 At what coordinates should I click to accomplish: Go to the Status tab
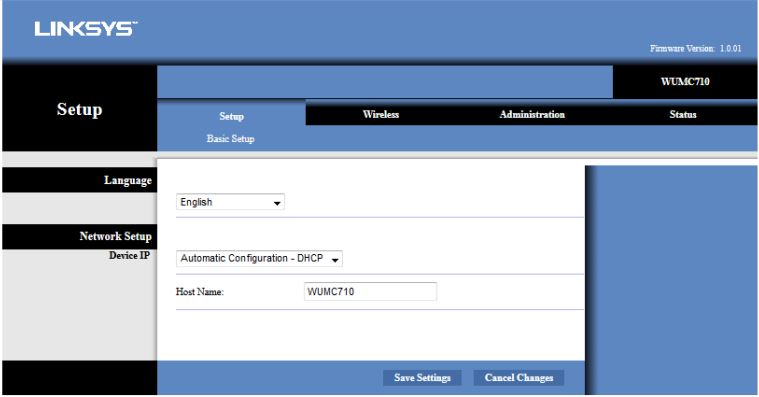683,115
